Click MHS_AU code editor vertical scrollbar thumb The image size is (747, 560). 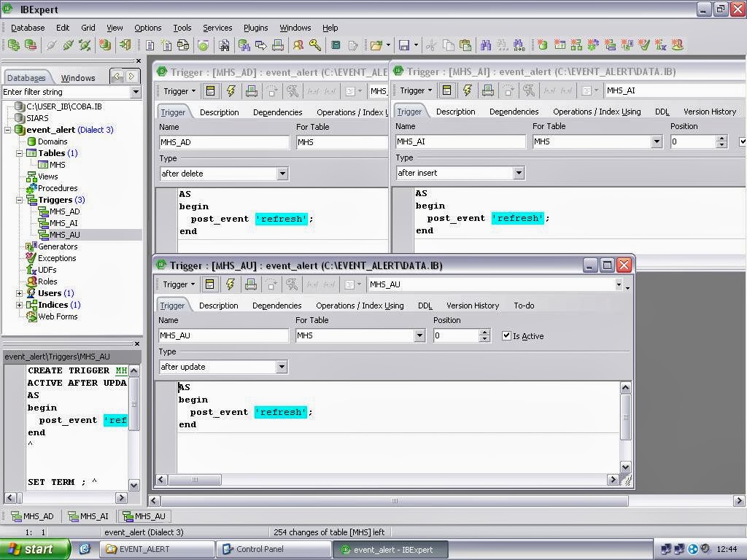coord(625,416)
